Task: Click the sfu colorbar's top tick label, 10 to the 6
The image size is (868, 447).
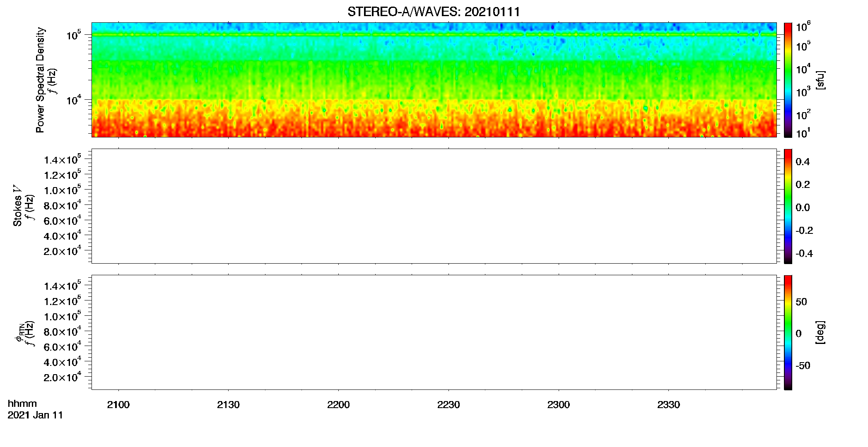Action: (803, 27)
